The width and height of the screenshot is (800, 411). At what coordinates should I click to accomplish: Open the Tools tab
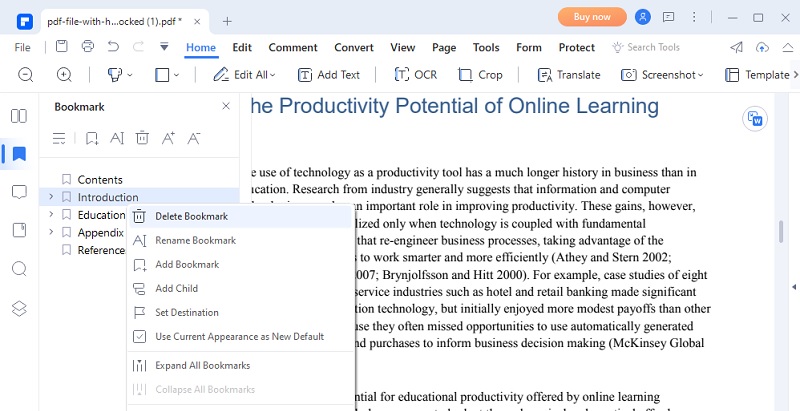pyautogui.click(x=486, y=47)
